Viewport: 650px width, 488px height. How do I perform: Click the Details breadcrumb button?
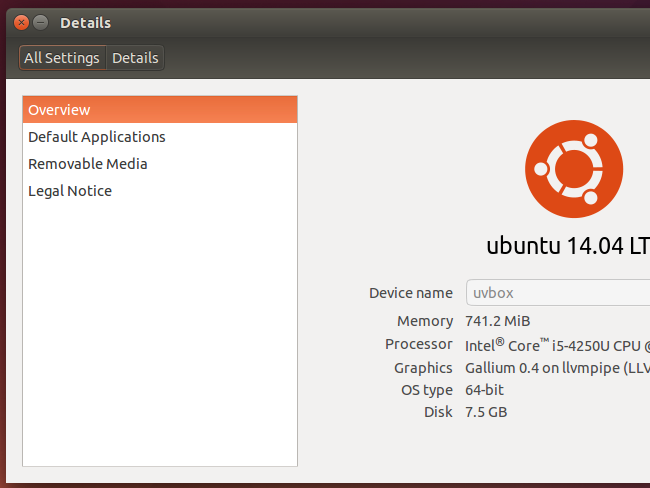tap(135, 58)
